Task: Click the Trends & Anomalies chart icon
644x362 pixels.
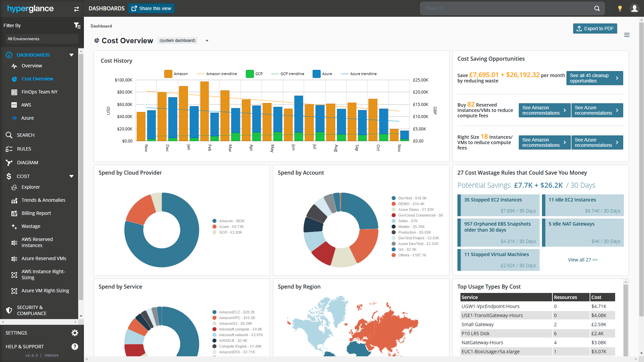Action: coord(14,200)
